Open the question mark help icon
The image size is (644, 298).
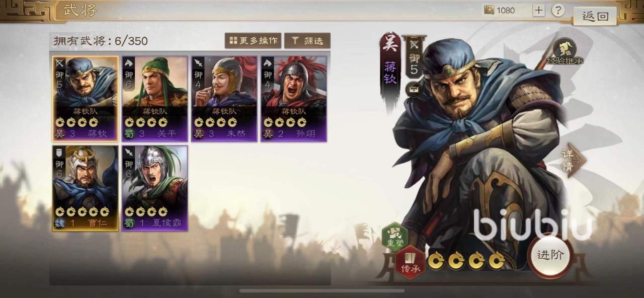pos(557,10)
